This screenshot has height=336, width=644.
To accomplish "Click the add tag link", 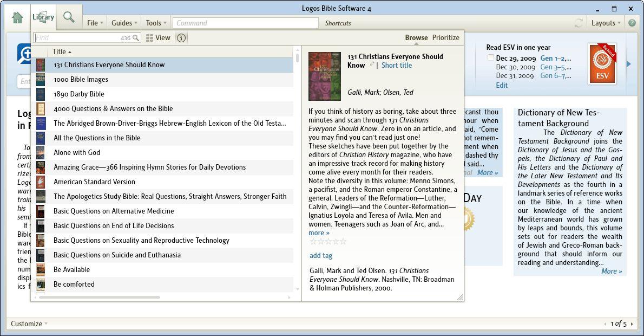I will click(x=321, y=255).
